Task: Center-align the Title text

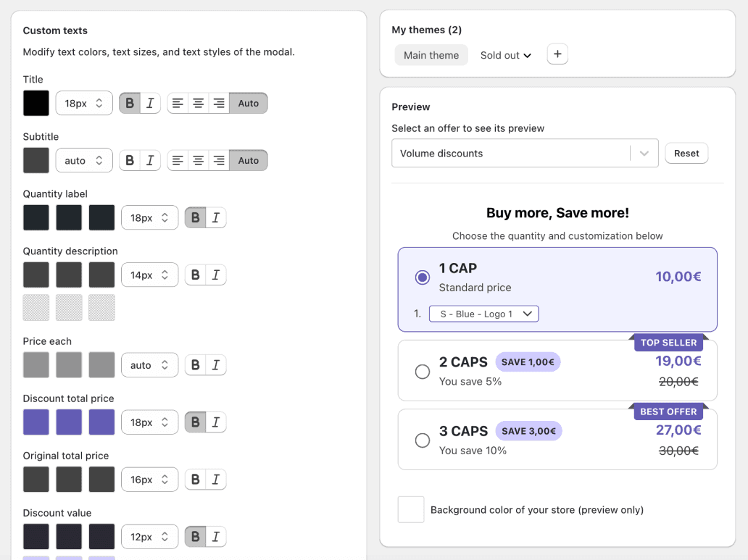Action: [198, 103]
